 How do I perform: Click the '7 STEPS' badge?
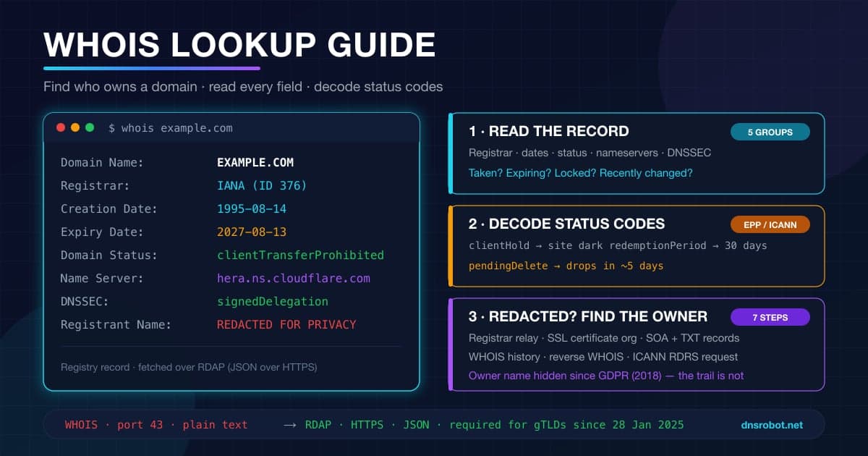click(x=770, y=317)
